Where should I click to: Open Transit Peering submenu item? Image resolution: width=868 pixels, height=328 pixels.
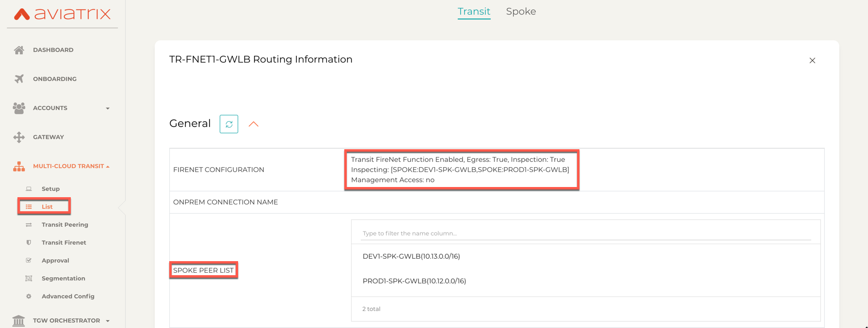click(65, 225)
